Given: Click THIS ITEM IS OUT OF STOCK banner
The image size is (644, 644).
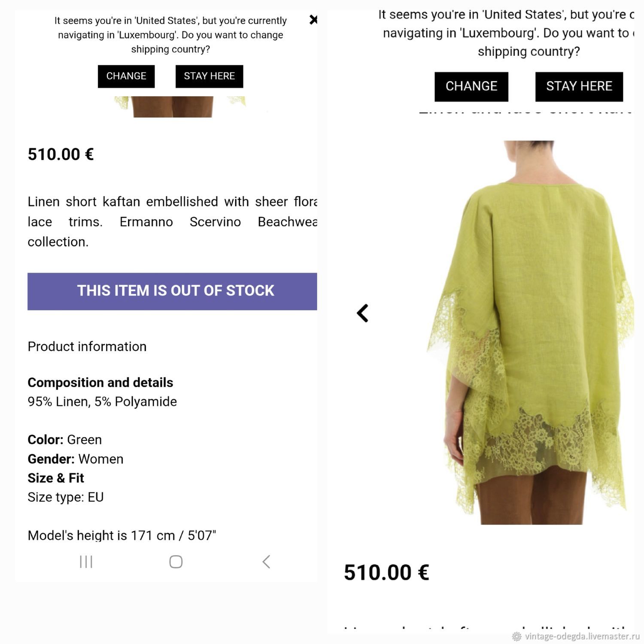Looking at the screenshot, I should click(172, 291).
